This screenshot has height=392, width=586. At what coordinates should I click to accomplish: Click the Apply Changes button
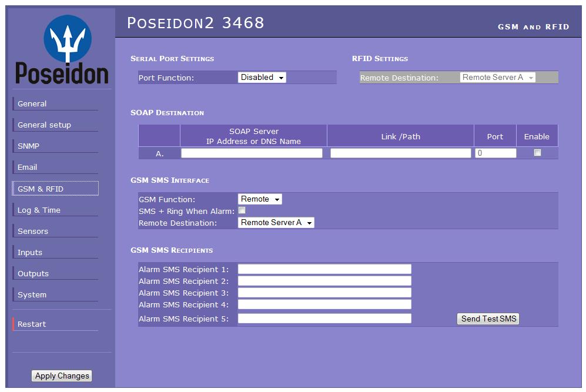[62, 376]
